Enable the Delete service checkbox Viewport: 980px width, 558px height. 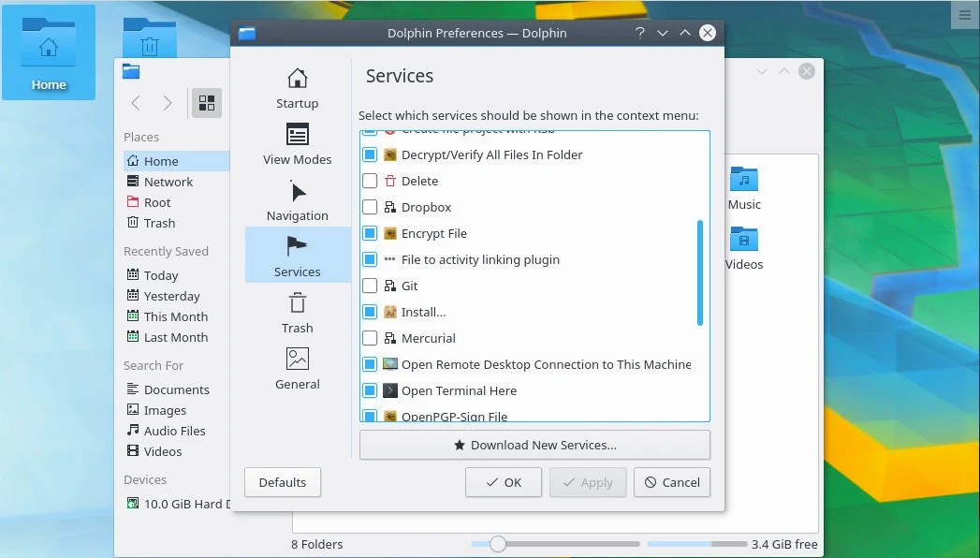370,181
